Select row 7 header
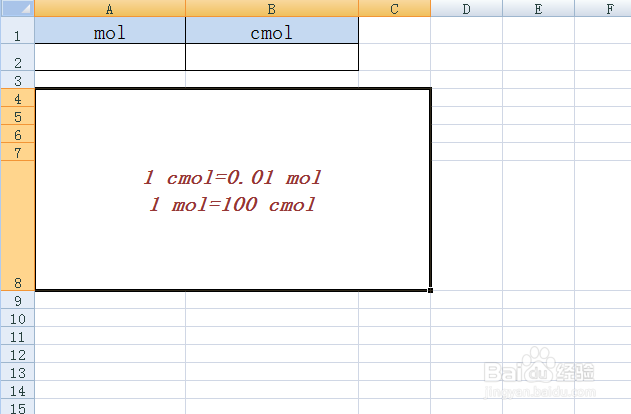Screen dimensions: 631x414 coord(17,152)
